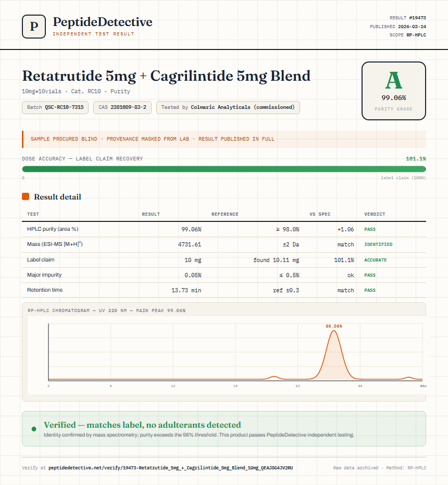Click the PASS verdict for Retention time
Image resolution: width=448 pixels, height=485 pixels.
click(370, 290)
